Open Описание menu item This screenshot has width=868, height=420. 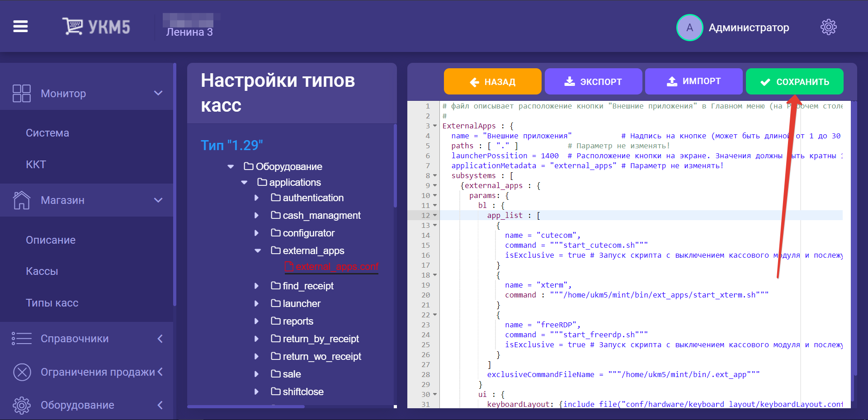tap(51, 240)
